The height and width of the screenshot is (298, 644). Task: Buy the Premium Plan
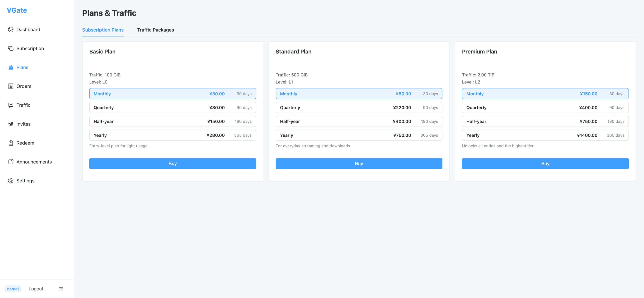tap(545, 164)
